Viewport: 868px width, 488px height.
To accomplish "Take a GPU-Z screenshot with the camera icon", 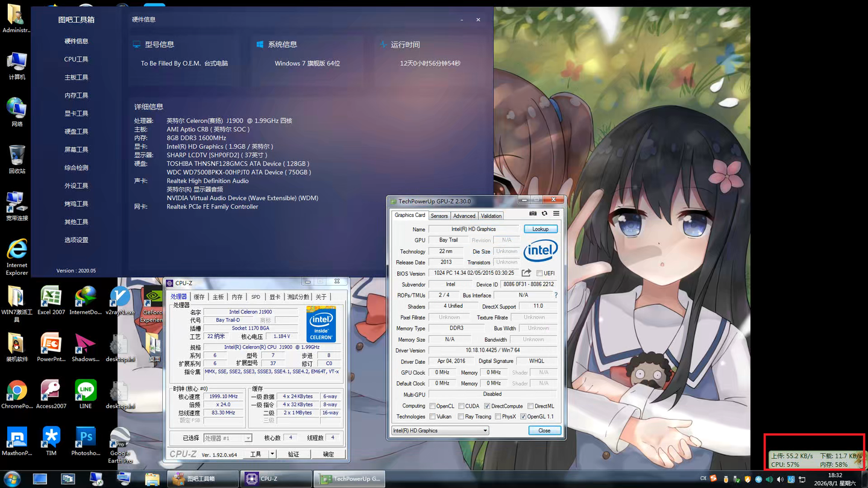I will [x=533, y=213].
